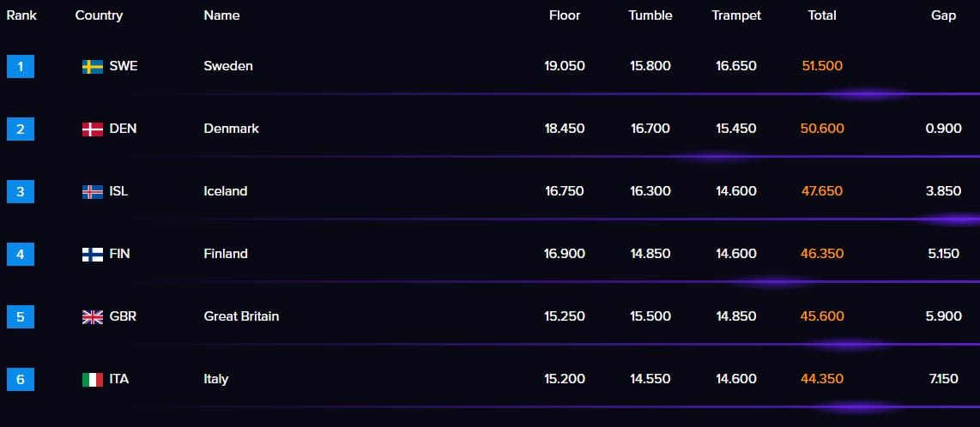980x427 pixels.
Task: Click the Gap column header
Action: [943, 15]
